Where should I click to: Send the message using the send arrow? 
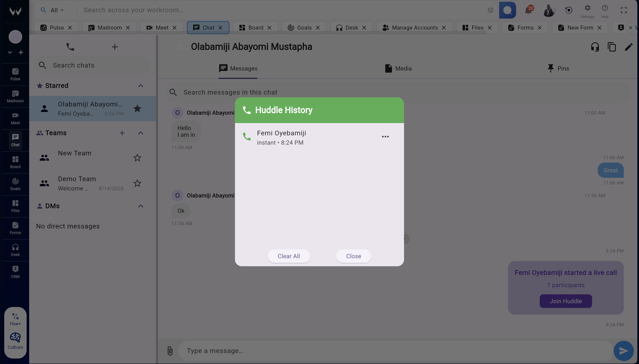click(x=623, y=350)
